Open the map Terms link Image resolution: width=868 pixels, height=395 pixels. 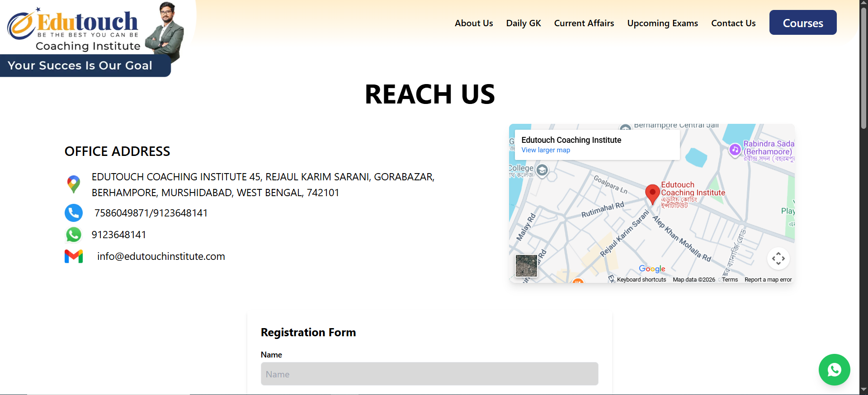coord(730,280)
